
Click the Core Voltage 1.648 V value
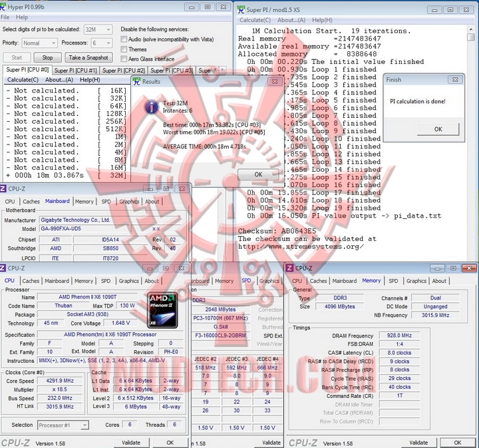click(x=120, y=323)
